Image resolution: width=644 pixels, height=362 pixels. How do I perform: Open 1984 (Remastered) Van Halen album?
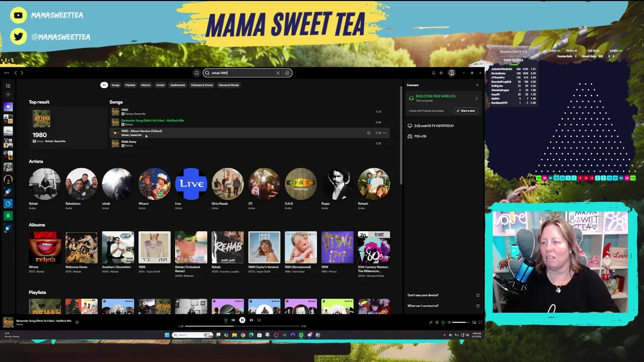pyautogui.click(x=301, y=247)
